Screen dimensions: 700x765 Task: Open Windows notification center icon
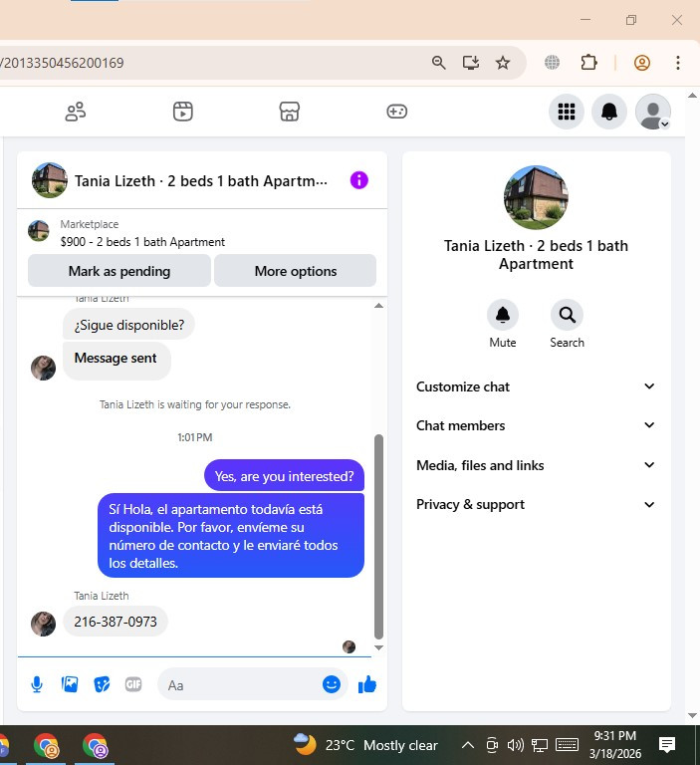pyautogui.click(x=667, y=744)
